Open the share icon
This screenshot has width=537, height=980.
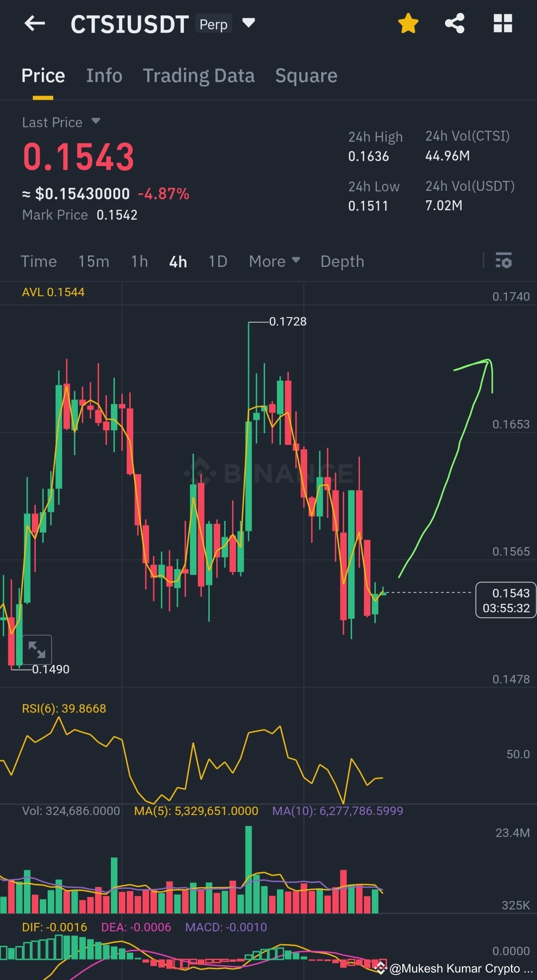pyautogui.click(x=454, y=23)
